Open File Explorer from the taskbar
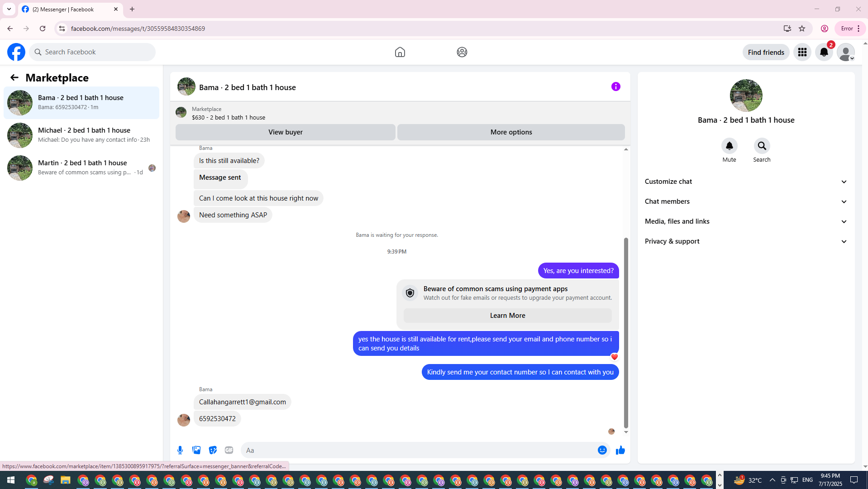 [66, 480]
